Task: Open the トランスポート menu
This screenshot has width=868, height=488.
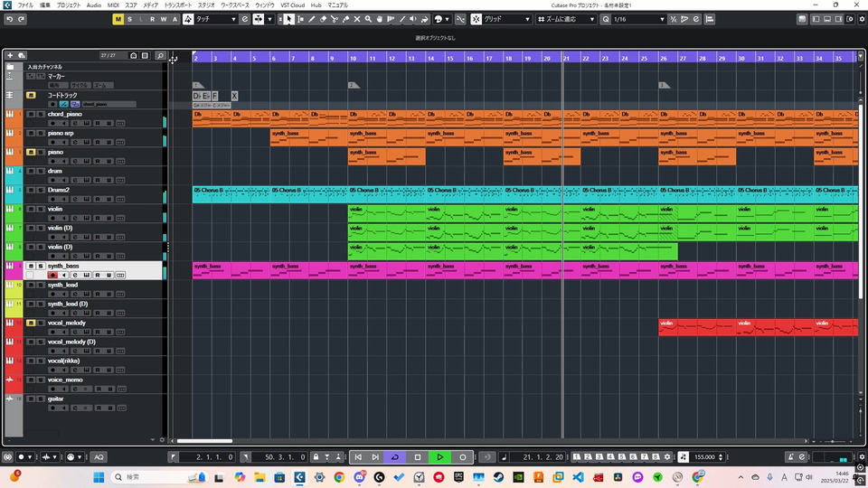Action: (178, 5)
